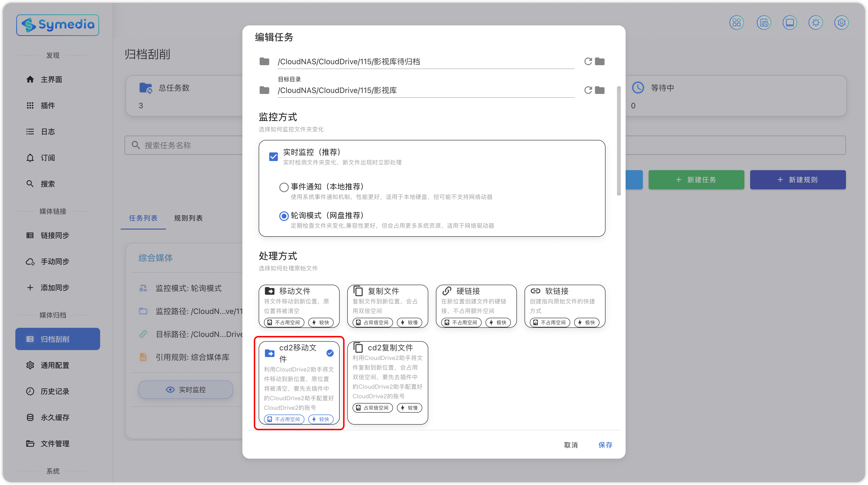This screenshot has height=485, width=868.
Task: Open the task list tab
Action: click(143, 218)
